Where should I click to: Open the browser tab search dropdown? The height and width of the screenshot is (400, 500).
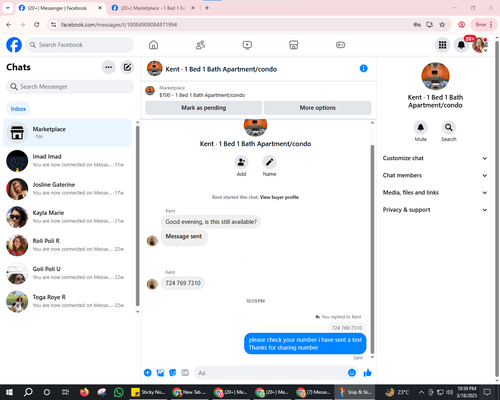pyautogui.click(x=7, y=8)
